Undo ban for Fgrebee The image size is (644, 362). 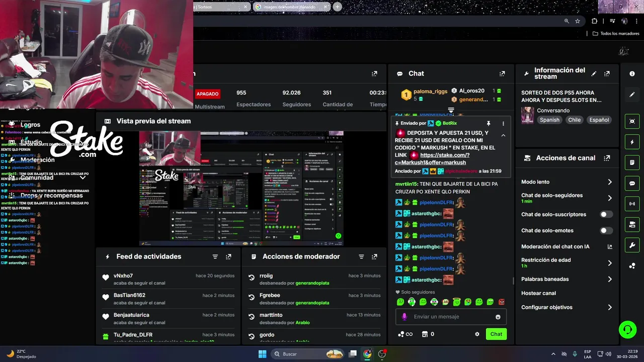(x=252, y=297)
